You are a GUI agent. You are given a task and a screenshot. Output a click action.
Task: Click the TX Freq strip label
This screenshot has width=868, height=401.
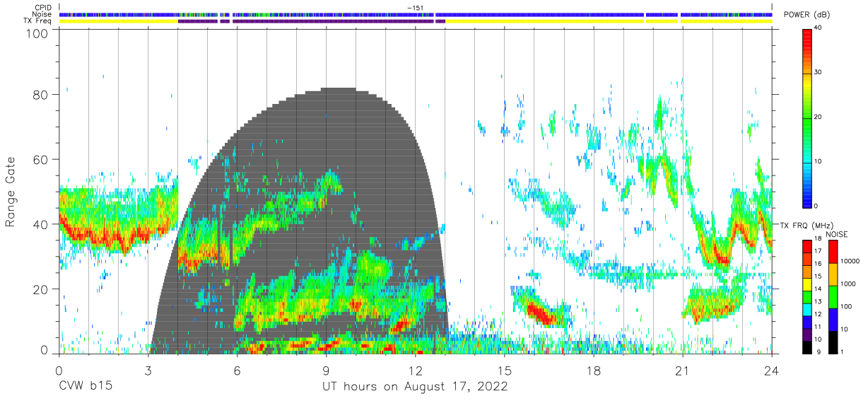coord(38,21)
